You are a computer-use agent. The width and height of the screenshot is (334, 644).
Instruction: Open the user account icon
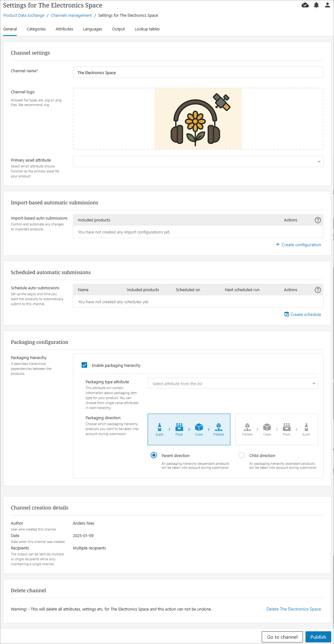click(x=327, y=5)
